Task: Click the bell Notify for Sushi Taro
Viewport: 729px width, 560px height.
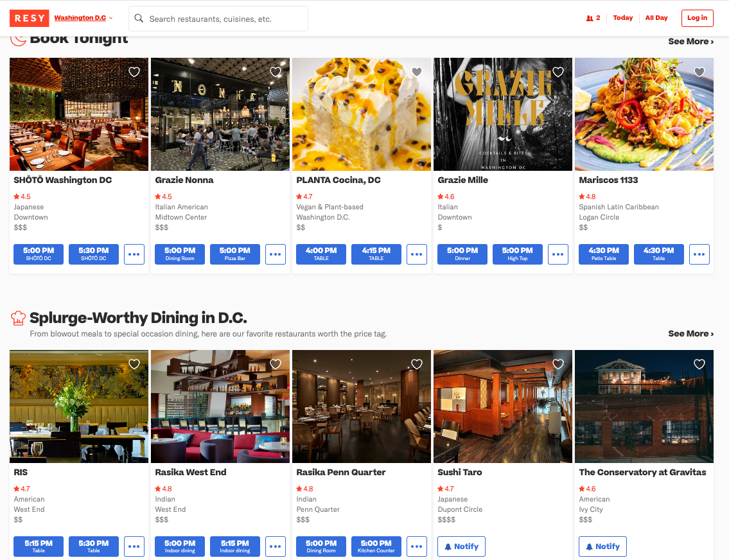Action: click(461, 547)
